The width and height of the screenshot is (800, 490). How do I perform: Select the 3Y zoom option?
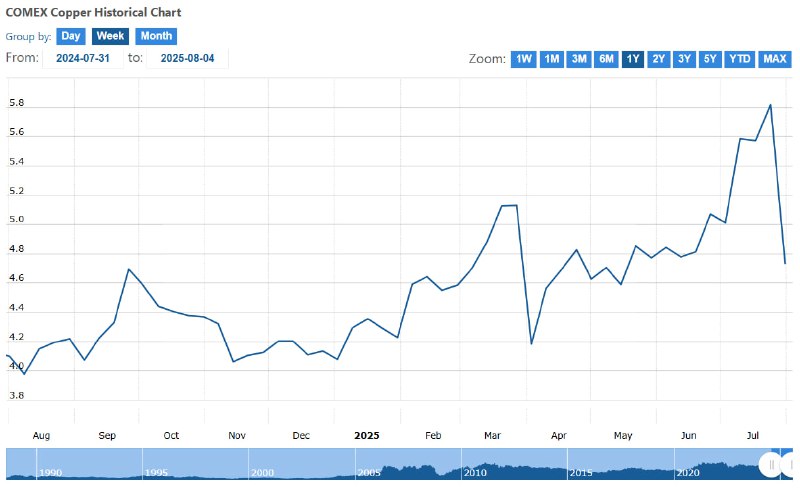684,59
